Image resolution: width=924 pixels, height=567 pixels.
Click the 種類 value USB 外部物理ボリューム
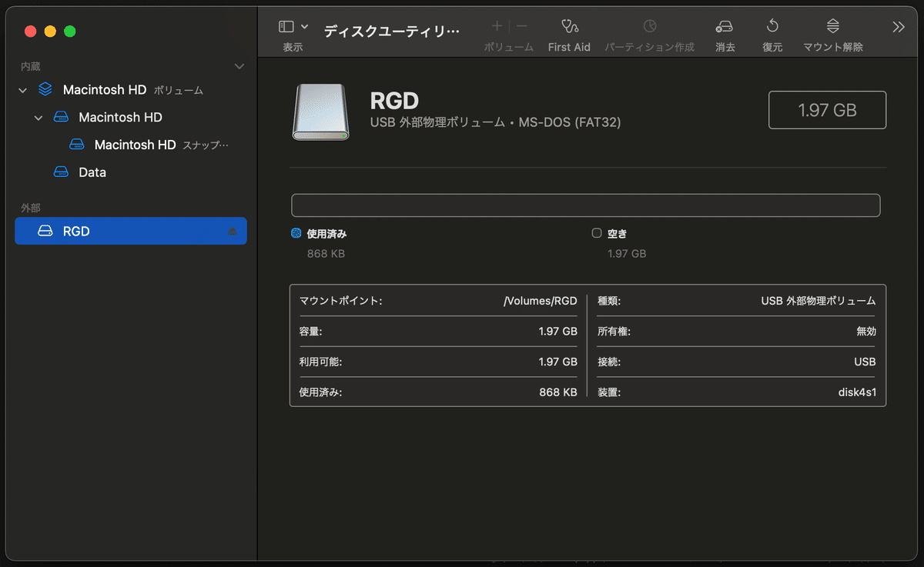point(819,301)
